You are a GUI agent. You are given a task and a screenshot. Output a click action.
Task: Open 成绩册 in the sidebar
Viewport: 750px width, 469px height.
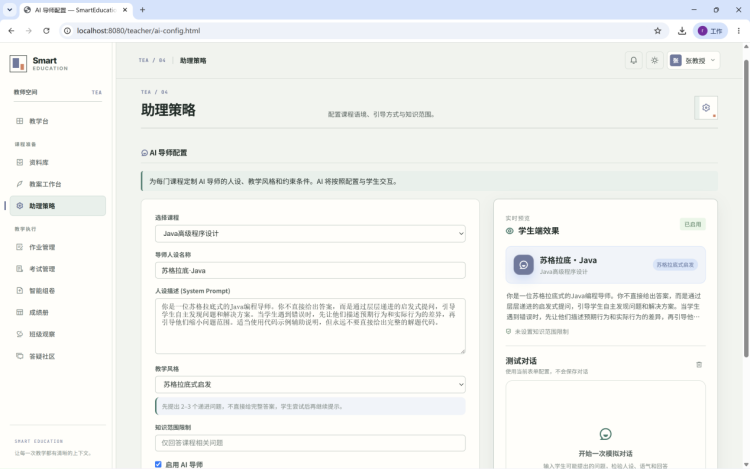(x=57, y=312)
